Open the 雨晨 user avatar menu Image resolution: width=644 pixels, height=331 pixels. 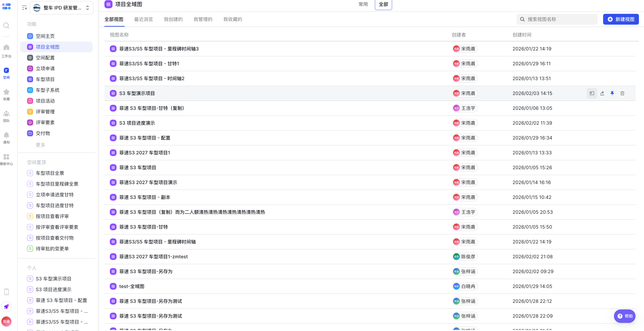click(x=6, y=322)
